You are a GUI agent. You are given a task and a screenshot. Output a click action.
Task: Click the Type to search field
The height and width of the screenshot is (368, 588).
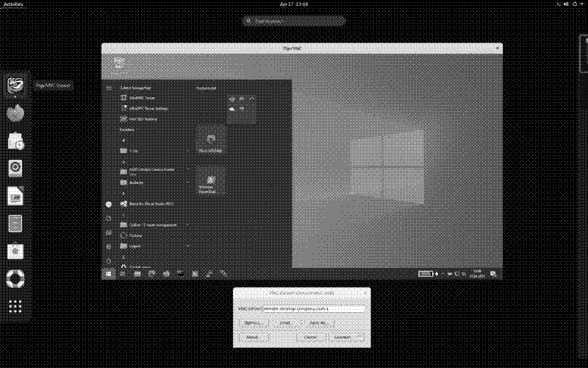pos(293,21)
